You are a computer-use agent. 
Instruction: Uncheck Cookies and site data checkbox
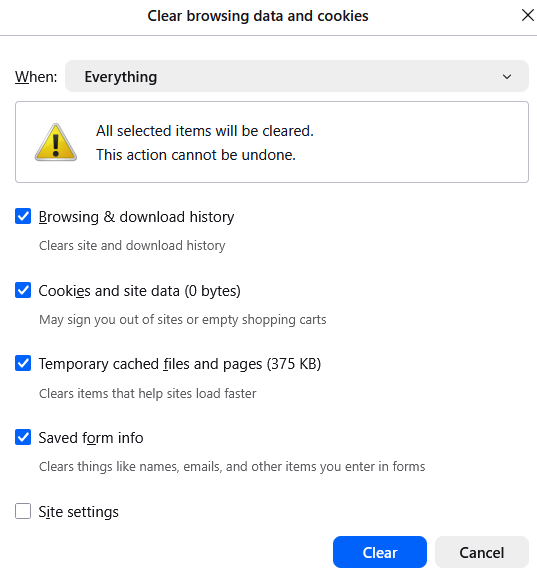(x=23, y=290)
